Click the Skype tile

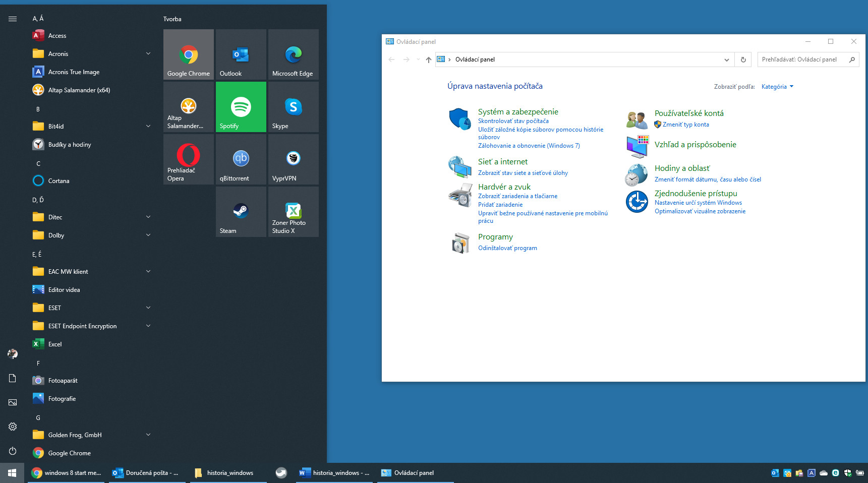click(293, 107)
